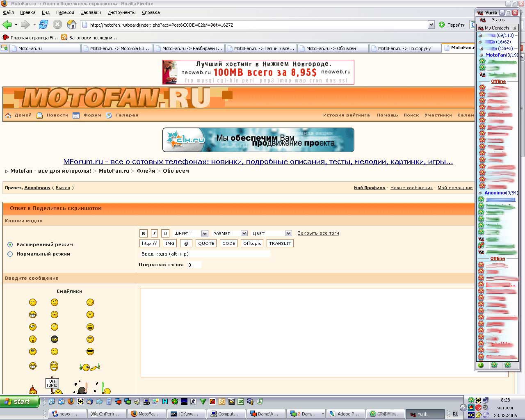Toggle italic I formatting button
This screenshot has height=420, width=525.
tap(154, 233)
